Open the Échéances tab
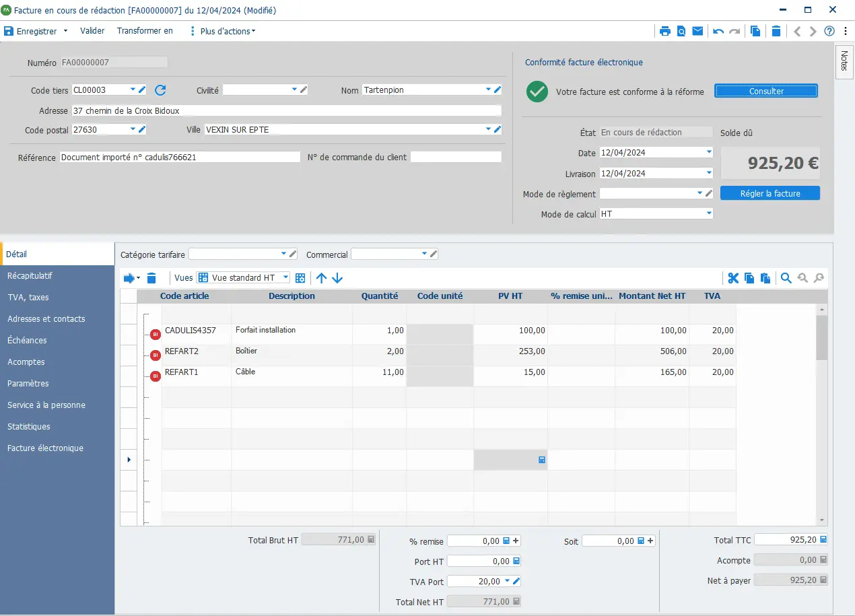 point(27,341)
